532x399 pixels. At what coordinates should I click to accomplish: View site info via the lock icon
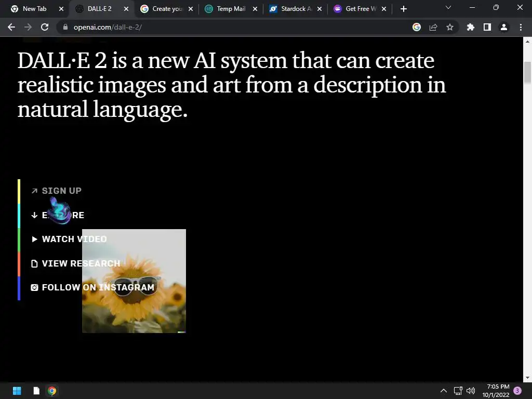(x=65, y=27)
